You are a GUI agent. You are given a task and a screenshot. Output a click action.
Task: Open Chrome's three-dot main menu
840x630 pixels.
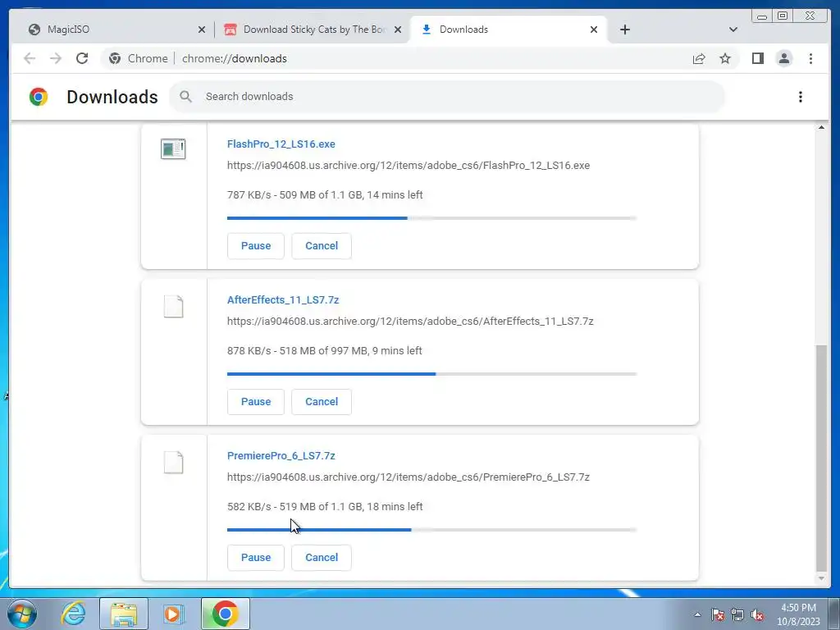click(x=810, y=58)
